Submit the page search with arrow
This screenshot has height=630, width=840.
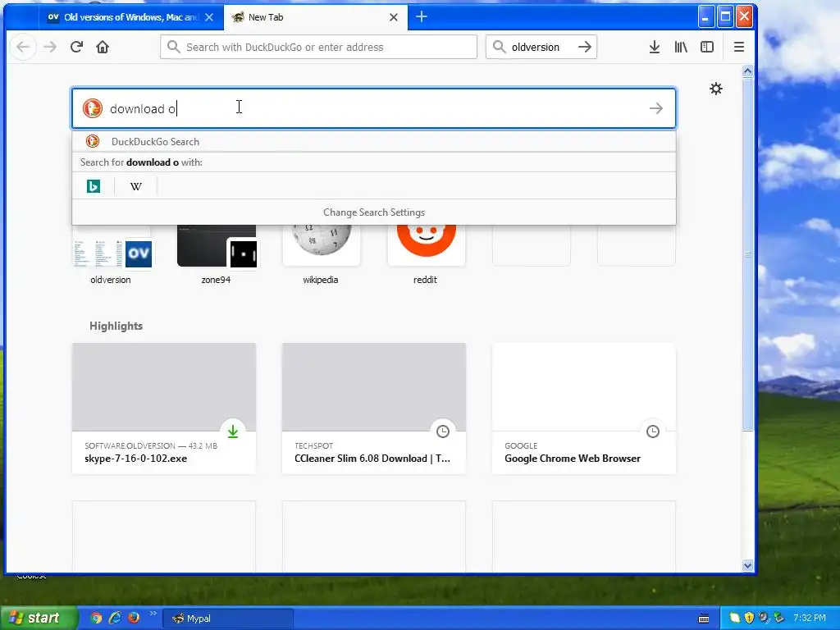(x=655, y=108)
